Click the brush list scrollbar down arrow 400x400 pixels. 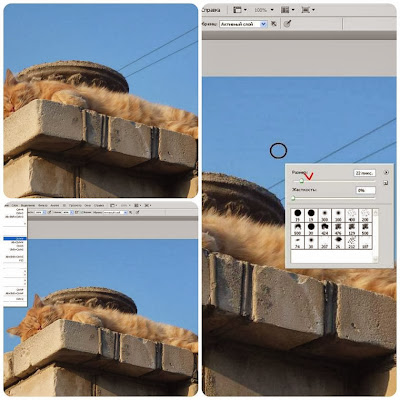coord(375,259)
